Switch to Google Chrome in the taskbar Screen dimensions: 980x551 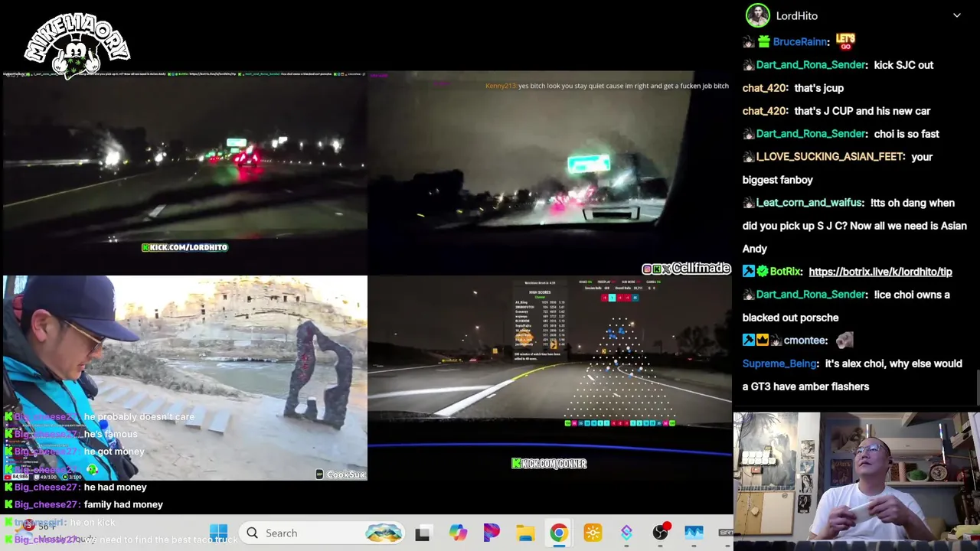[559, 533]
